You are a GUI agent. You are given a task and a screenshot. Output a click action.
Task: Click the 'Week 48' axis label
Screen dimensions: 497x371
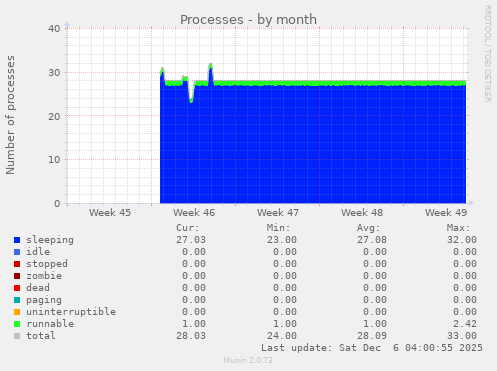(362, 213)
